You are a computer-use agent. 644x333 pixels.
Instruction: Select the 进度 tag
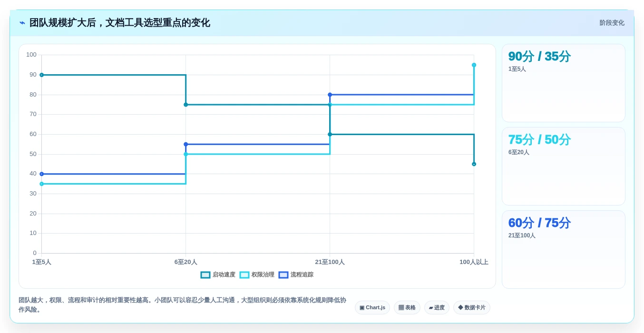point(437,308)
